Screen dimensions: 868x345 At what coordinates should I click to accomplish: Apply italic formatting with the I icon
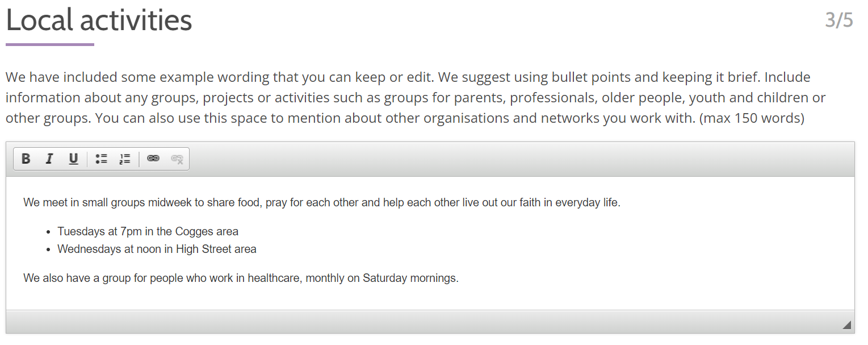click(x=49, y=159)
